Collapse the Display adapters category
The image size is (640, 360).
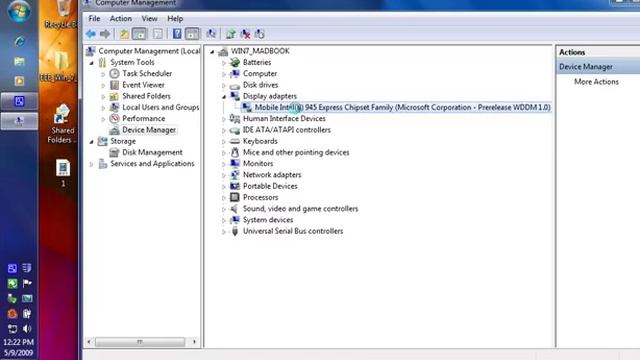[224, 97]
